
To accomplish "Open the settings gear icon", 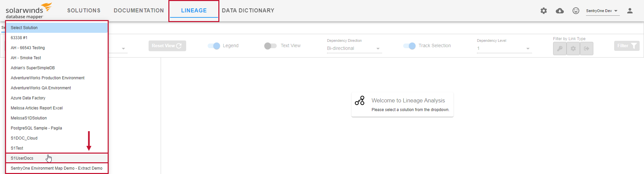I will tap(544, 11).
